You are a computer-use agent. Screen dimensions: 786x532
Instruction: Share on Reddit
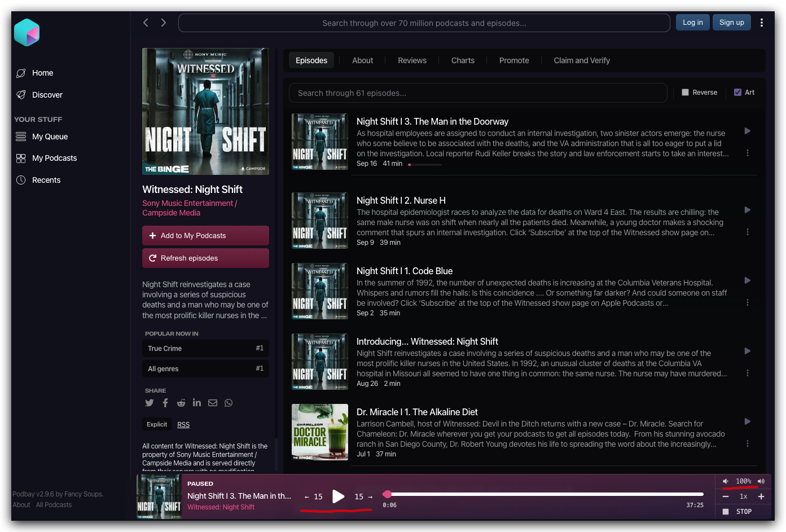click(181, 403)
